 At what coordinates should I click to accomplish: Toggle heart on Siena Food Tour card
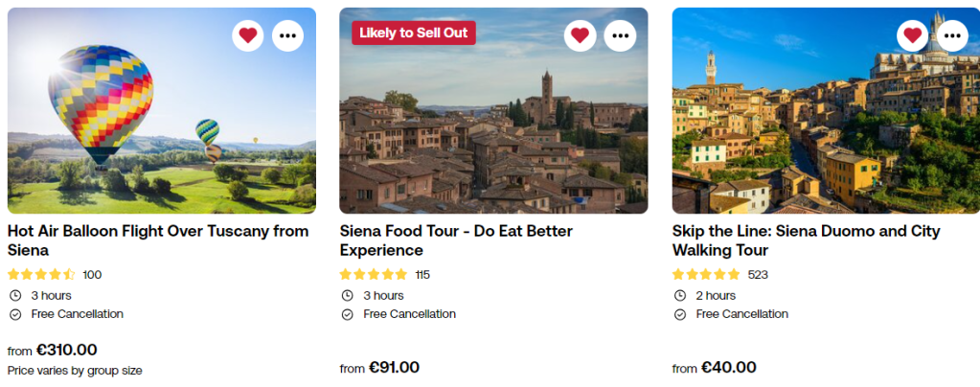coord(580,35)
